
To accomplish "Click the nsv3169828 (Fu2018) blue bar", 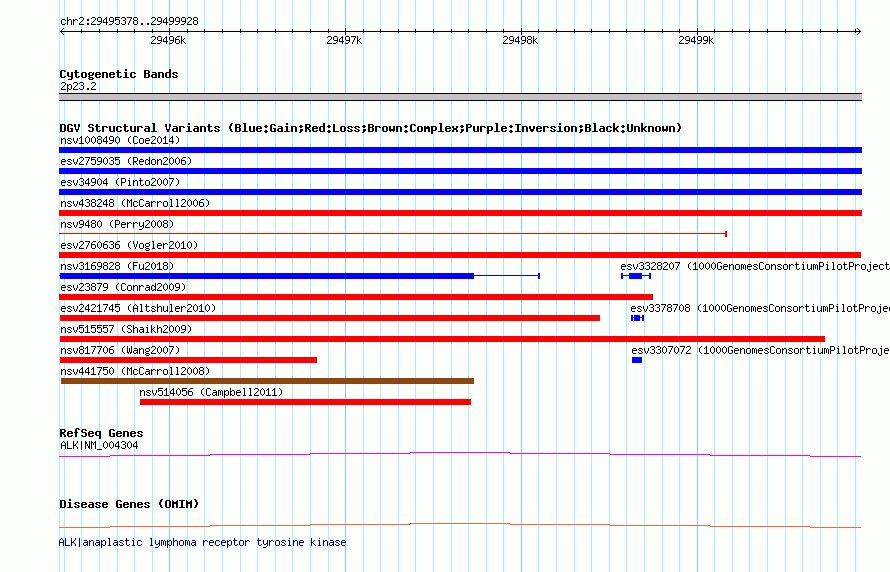I will coord(299,276).
